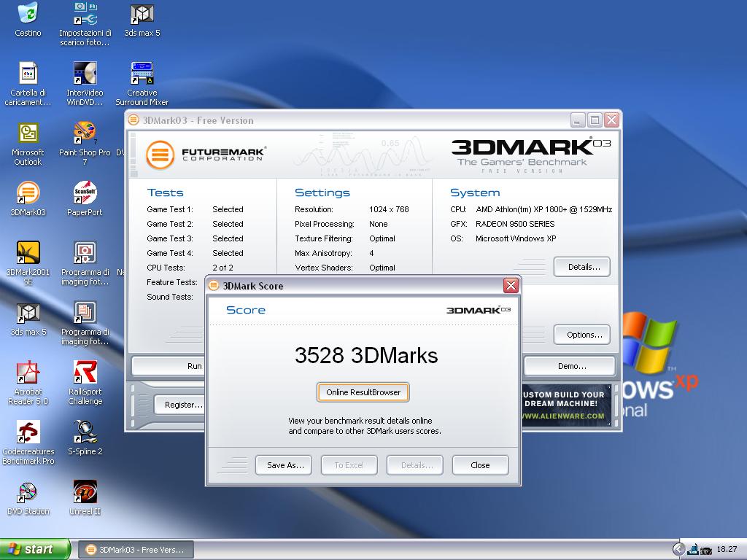Click the "Selected" status of Game Test 3
Viewport: 747px width, 560px height.
coord(228,238)
